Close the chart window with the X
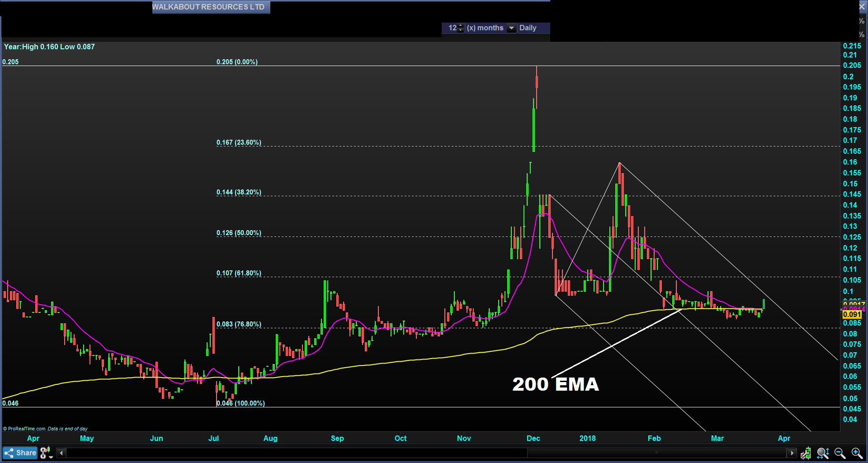Viewport: 868px width, 463px height. pyautogui.click(x=862, y=7)
